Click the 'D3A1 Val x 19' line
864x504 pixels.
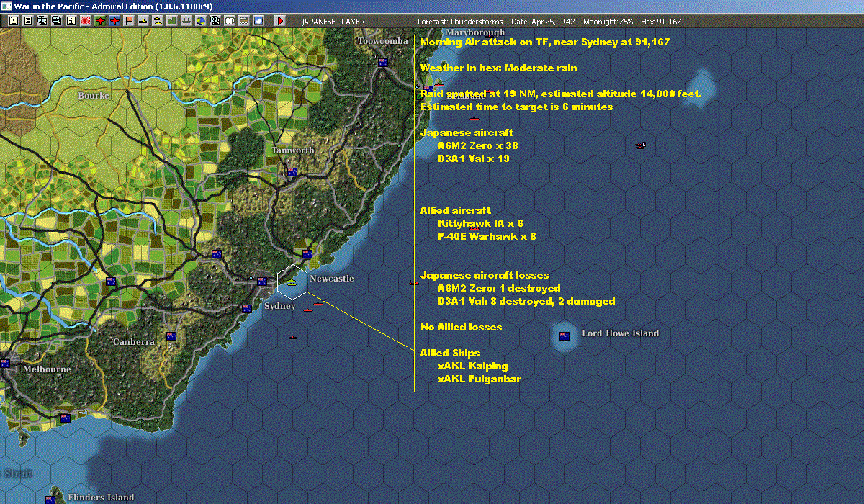473,158
